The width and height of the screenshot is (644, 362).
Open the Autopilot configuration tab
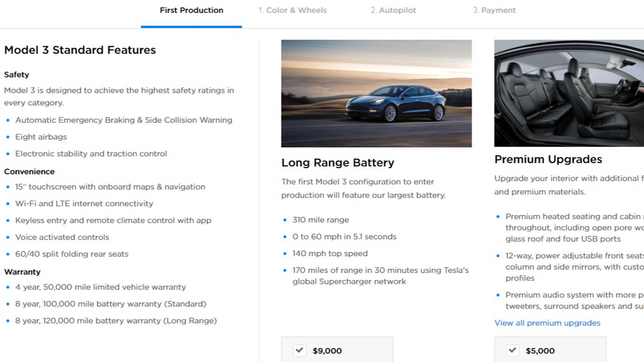pyautogui.click(x=393, y=10)
